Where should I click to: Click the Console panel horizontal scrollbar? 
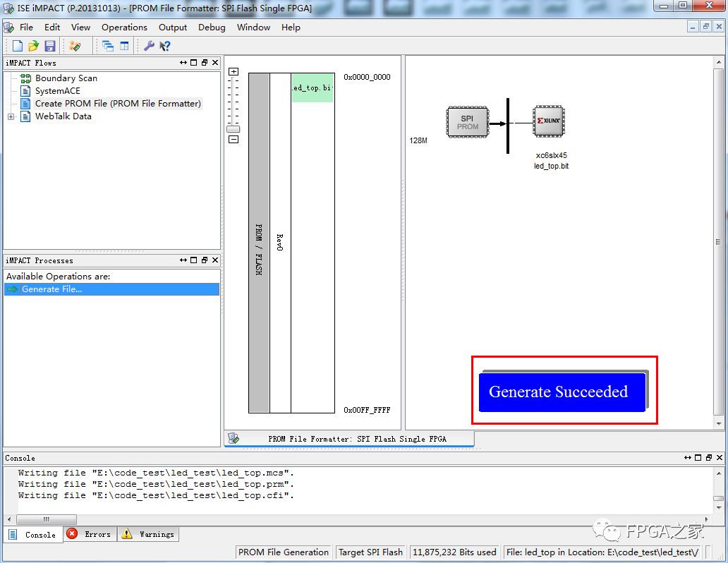(x=47, y=519)
